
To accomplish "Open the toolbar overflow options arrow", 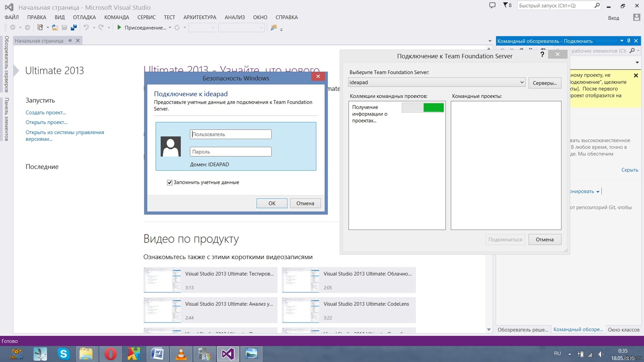I will [281, 29].
